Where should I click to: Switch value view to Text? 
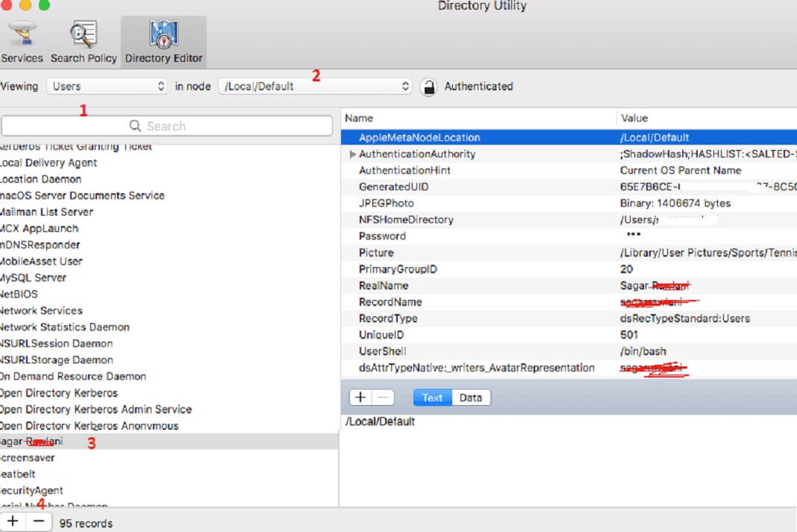432,398
